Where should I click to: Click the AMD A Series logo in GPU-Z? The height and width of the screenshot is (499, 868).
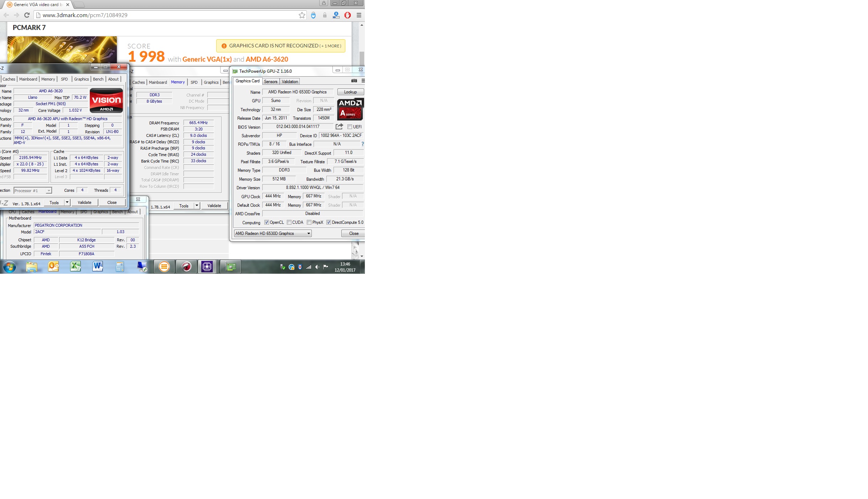[350, 109]
